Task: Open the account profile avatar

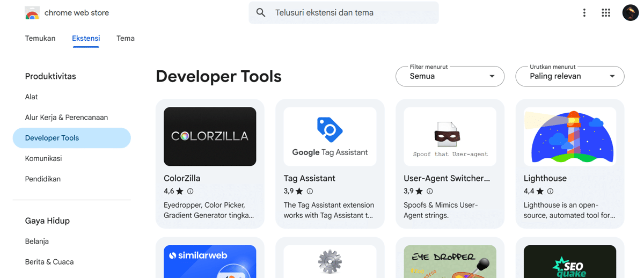Action: point(631,13)
